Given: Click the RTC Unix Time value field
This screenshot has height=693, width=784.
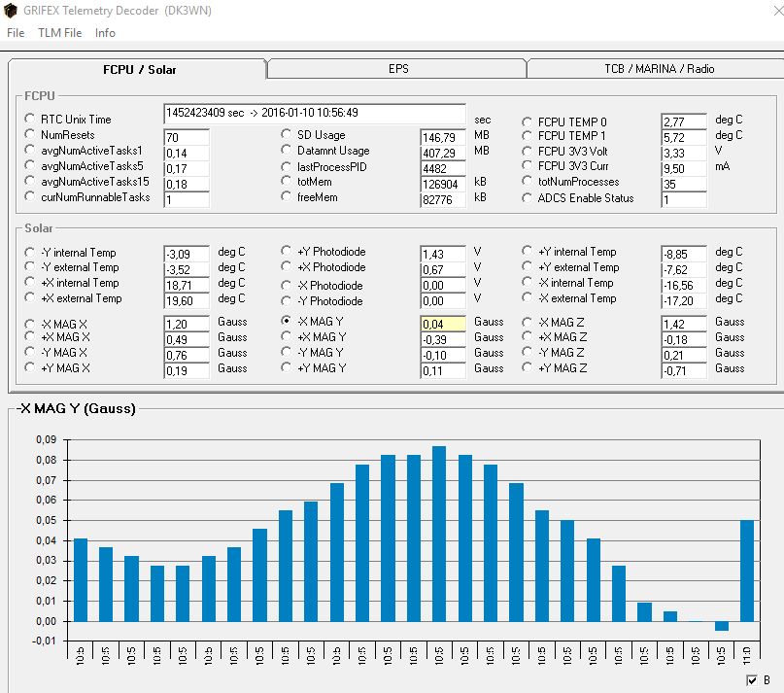Looking at the screenshot, I should pyautogui.click(x=315, y=113).
